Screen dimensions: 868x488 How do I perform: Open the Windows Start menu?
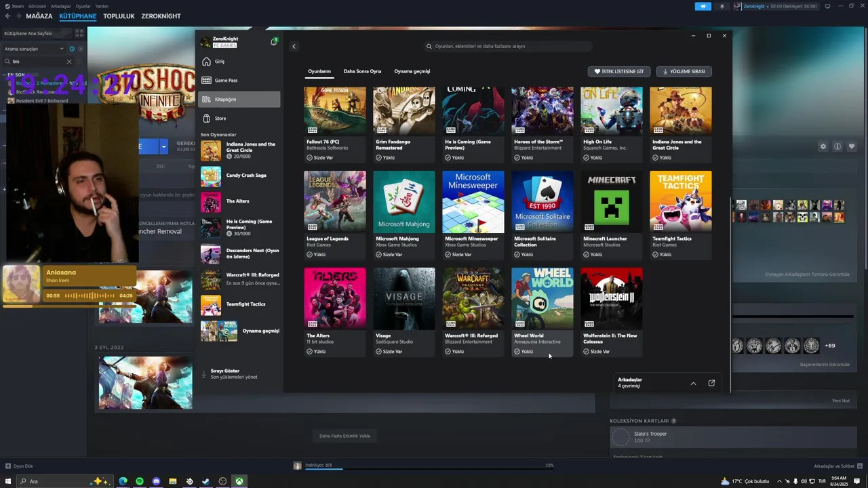(x=8, y=481)
